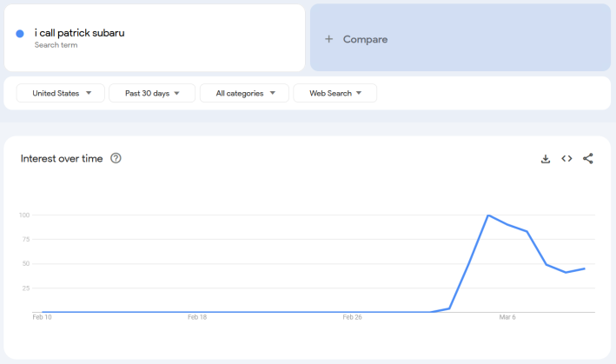Click the 'Feb 26' axis label

(x=353, y=317)
